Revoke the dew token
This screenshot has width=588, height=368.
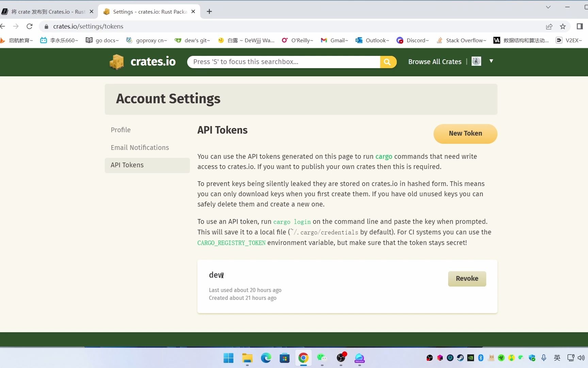click(467, 279)
